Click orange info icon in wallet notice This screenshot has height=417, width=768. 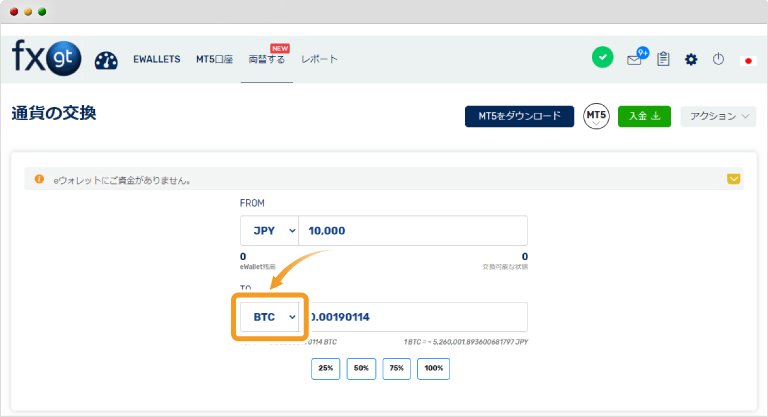(39, 179)
